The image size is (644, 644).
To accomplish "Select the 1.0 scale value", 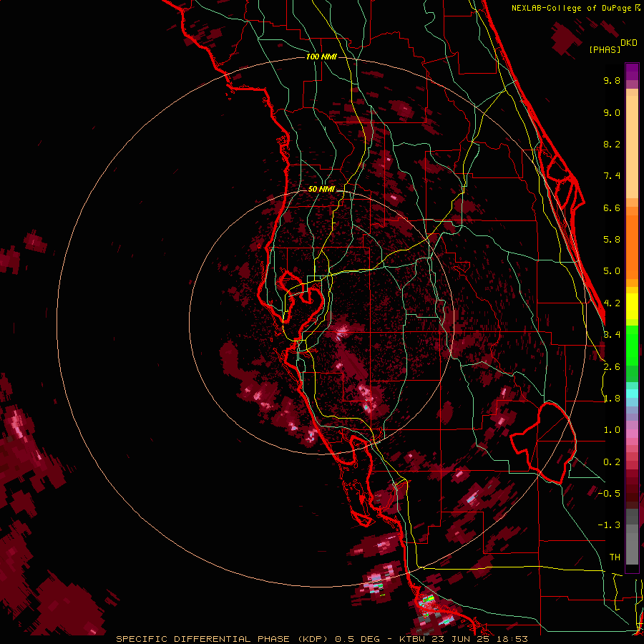I will pos(612,431).
